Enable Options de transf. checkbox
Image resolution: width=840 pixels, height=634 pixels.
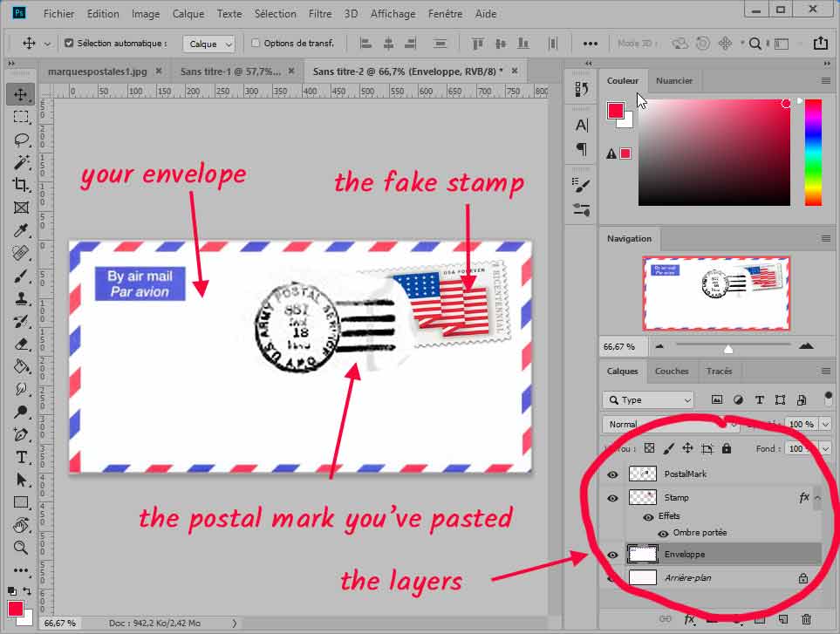coord(256,43)
